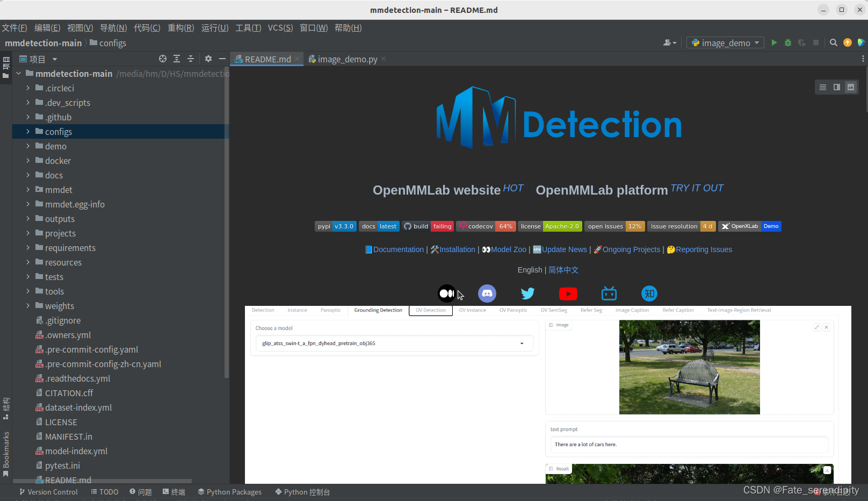Open Python Packages tool window
868x501 pixels.
[229, 492]
